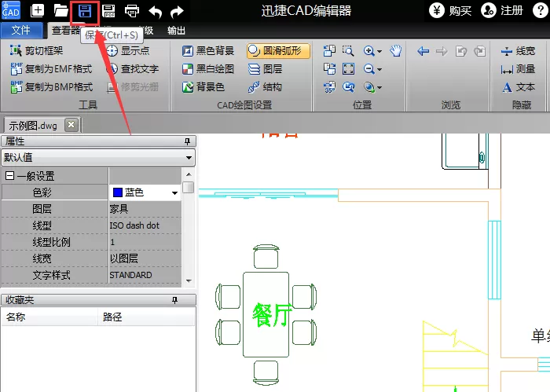Open the 图层 layers dialog

pyautogui.click(x=266, y=68)
